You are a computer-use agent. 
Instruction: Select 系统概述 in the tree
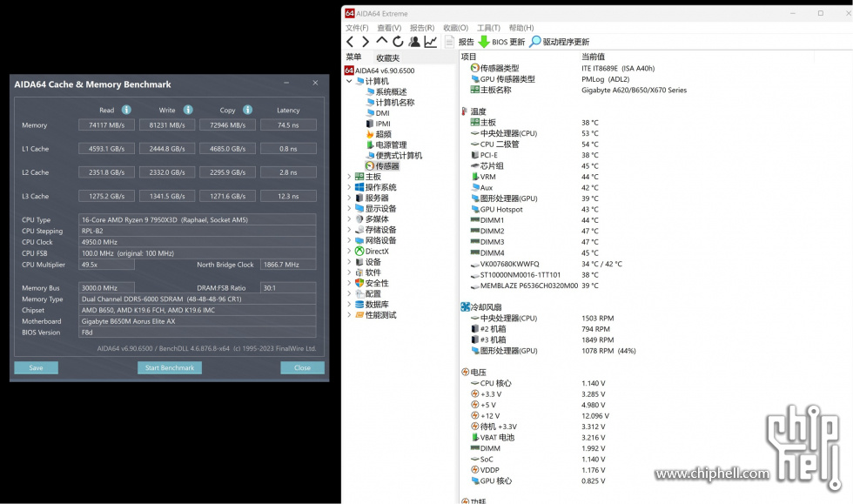[x=386, y=91]
